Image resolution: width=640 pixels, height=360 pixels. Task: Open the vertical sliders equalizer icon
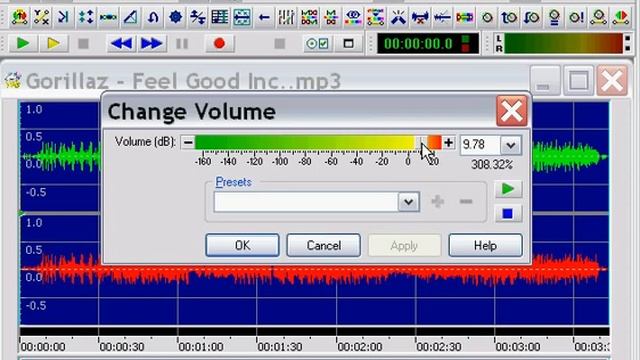click(286, 17)
